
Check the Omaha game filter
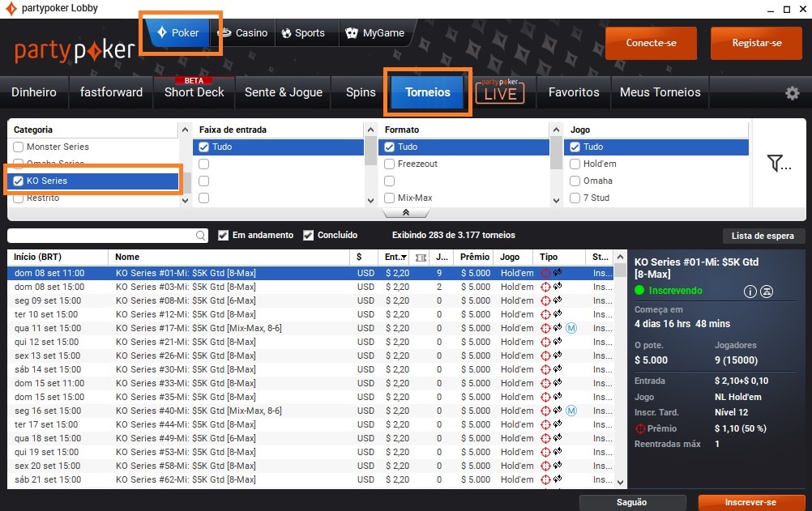pos(575,181)
